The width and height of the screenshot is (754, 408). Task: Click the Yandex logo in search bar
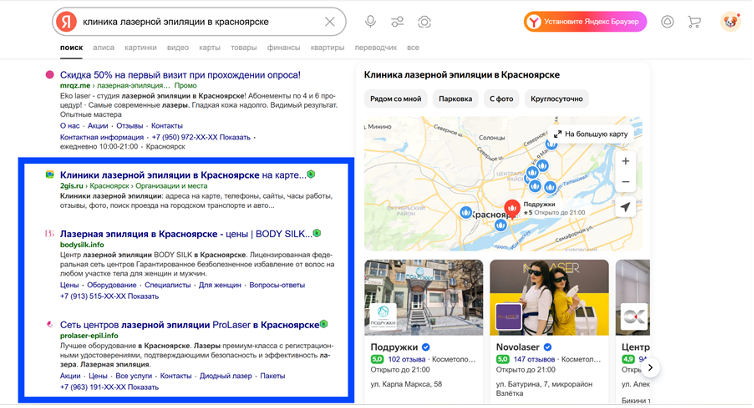tap(66, 22)
